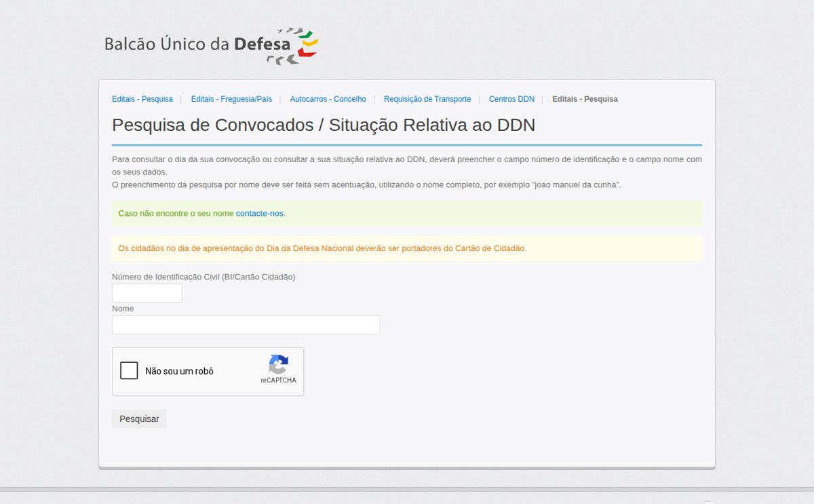814x504 pixels.
Task: Go to "Autocarros - Concelho"
Action: pos(328,99)
